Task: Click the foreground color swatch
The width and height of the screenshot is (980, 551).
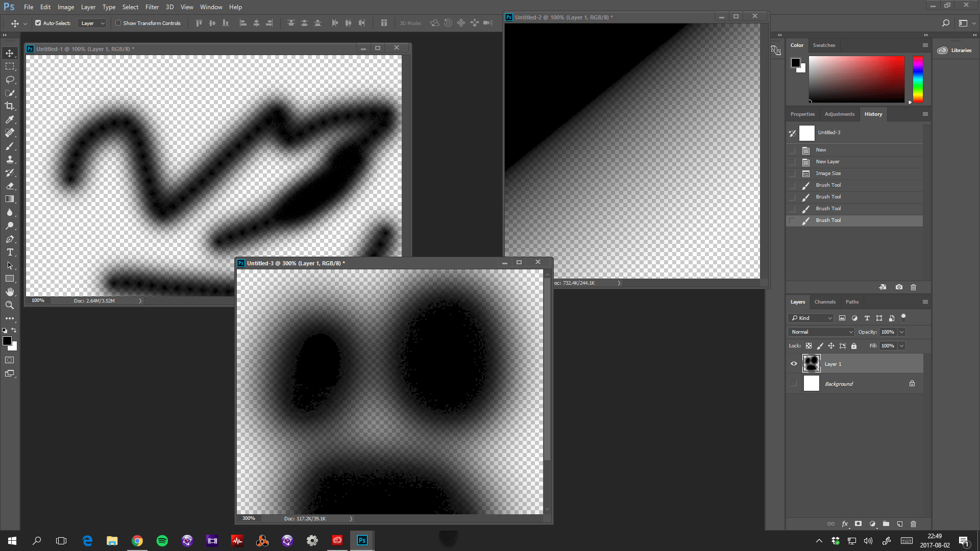Action: (7, 341)
